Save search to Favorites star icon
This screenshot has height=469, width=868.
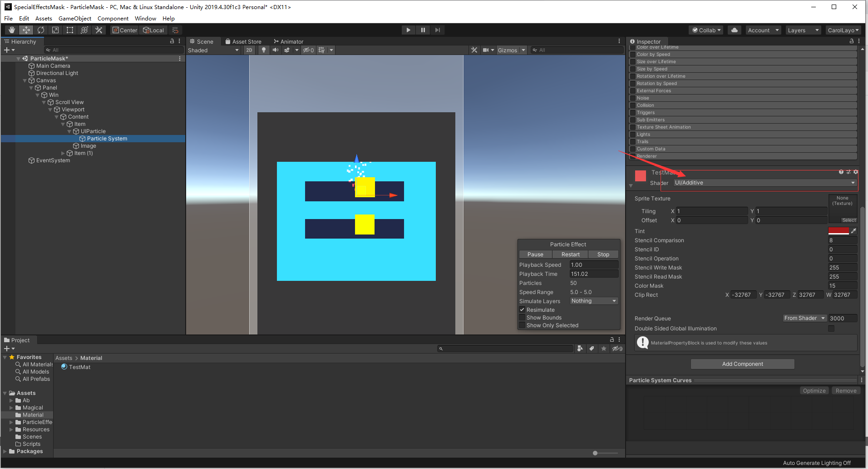point(603,349)
